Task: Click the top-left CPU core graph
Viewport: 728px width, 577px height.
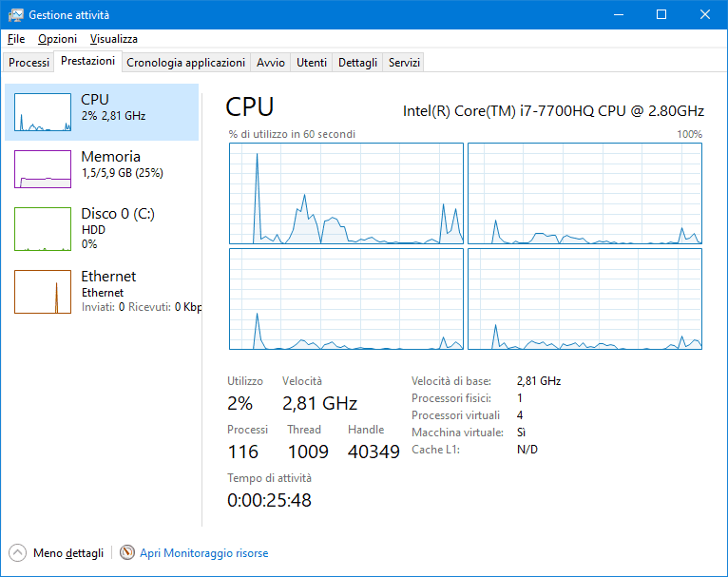Action: 346,193
